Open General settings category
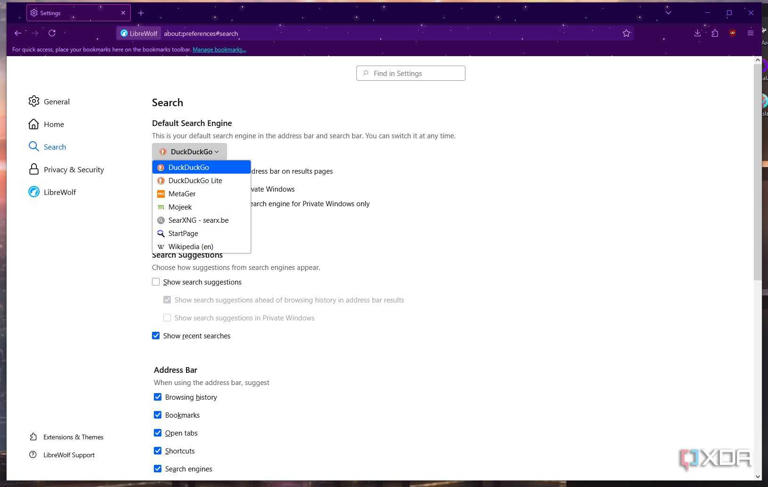Viewport: 768px width, 487px height. 57,101
